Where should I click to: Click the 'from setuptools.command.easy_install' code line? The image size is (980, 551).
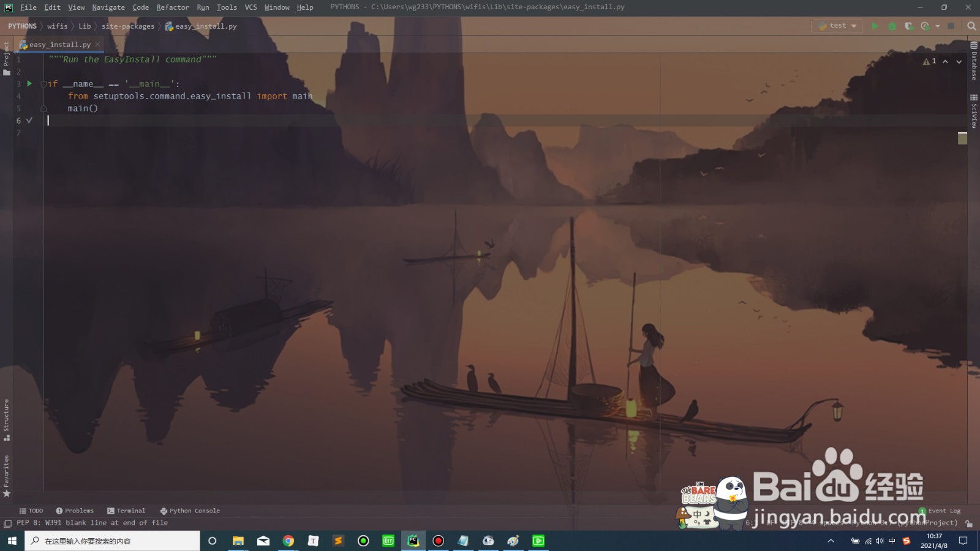coord(190,96)
